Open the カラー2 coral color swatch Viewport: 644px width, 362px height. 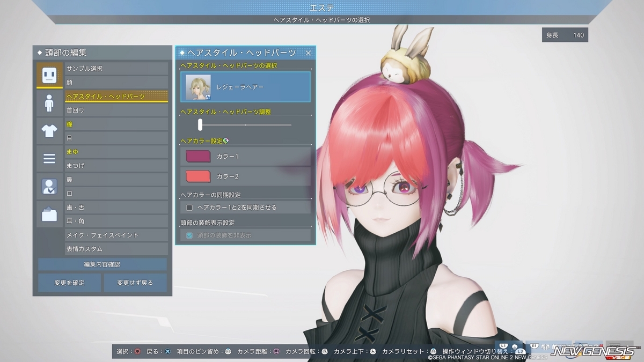198,176
